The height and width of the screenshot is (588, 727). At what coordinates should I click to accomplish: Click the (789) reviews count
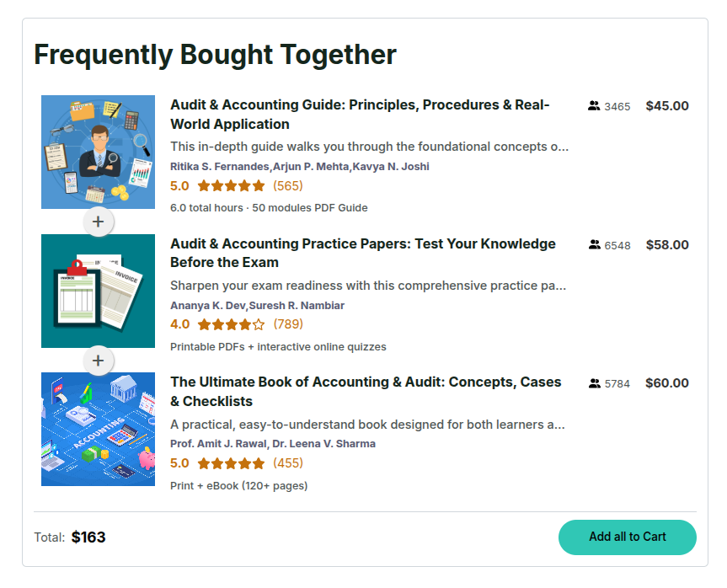click(x=288, y=324)
